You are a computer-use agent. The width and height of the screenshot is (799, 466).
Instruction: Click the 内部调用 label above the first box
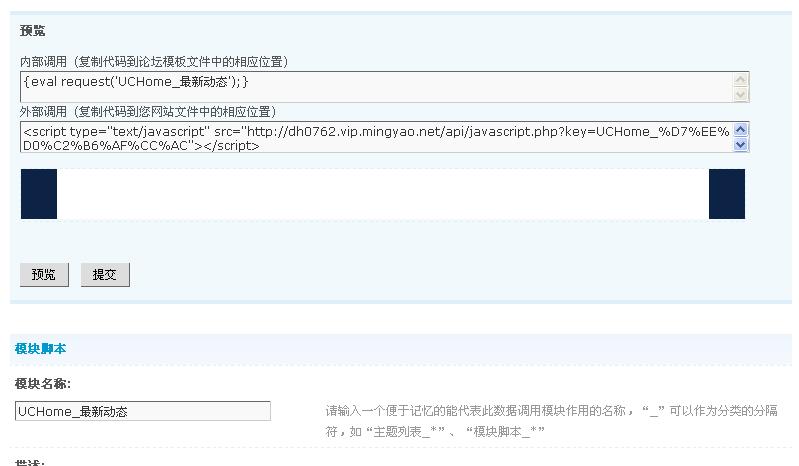pyautogui.click(x=154, y=62)
